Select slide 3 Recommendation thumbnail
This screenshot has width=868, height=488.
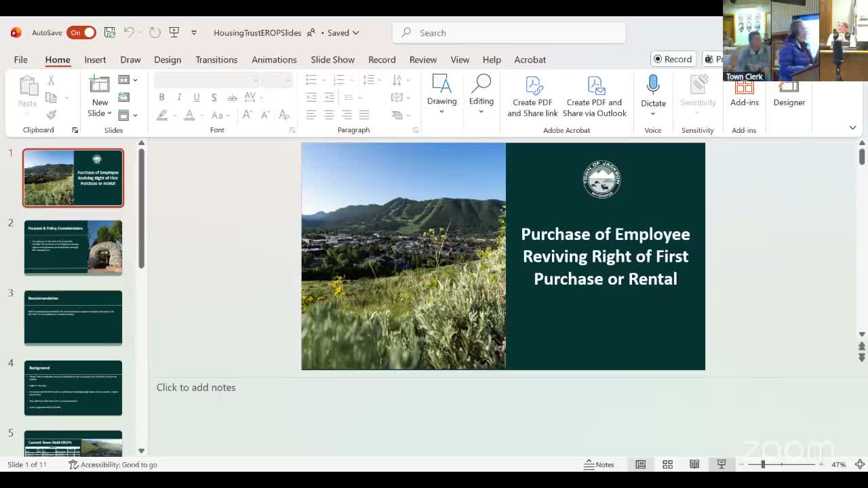click(x=73, y=317)
